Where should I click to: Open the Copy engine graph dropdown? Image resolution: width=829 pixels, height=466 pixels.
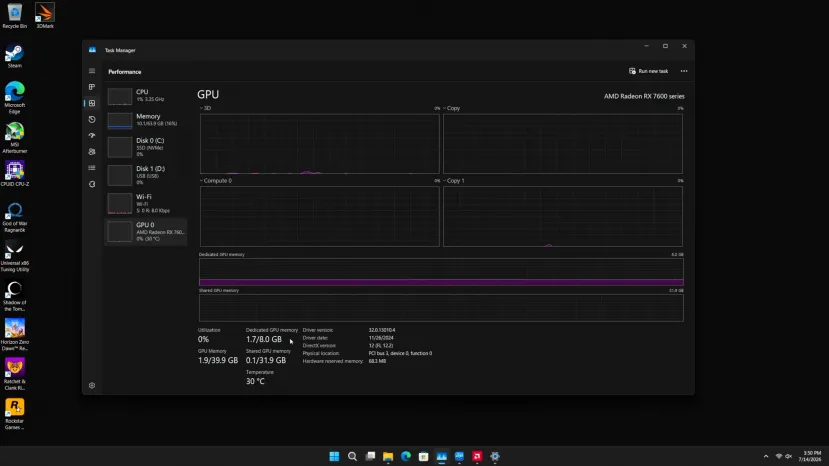(x=452, y=108)
